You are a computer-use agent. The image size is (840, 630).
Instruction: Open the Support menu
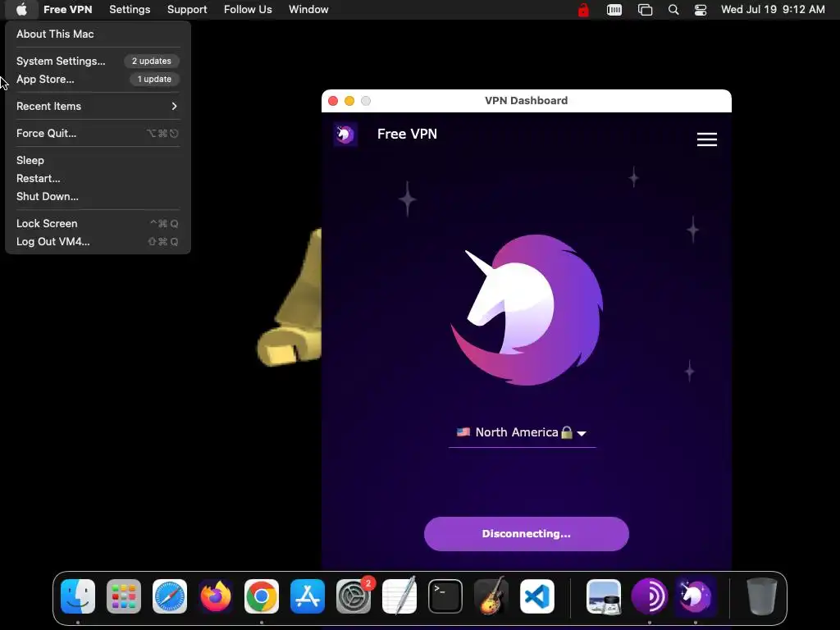187,10
